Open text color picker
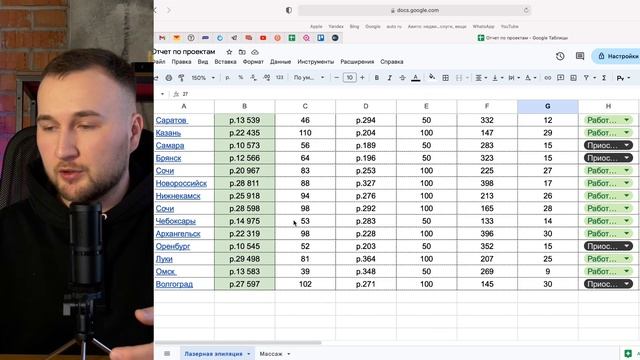This screenshot has width=640, height=360. [416, 78]
